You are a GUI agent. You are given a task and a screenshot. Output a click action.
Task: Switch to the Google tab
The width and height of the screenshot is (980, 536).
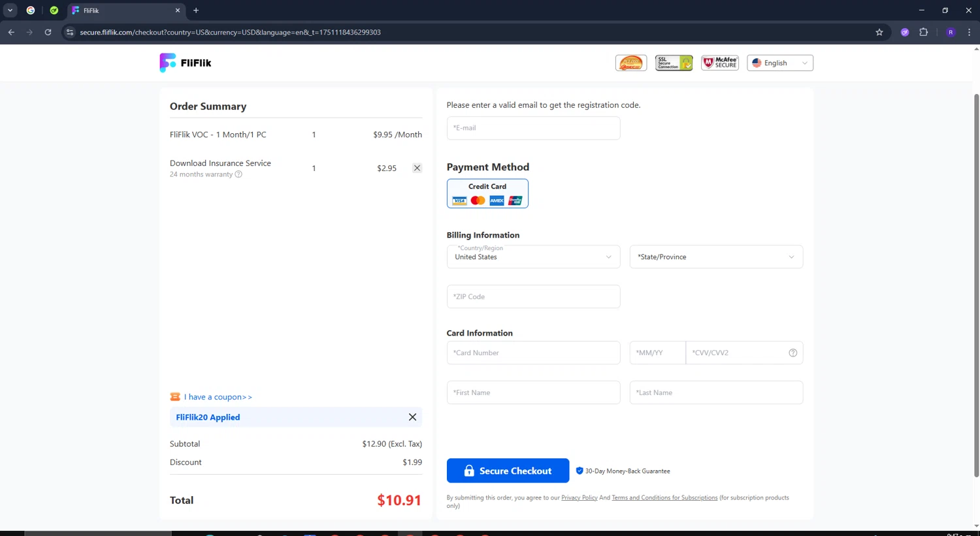click(x=30, y=10)
